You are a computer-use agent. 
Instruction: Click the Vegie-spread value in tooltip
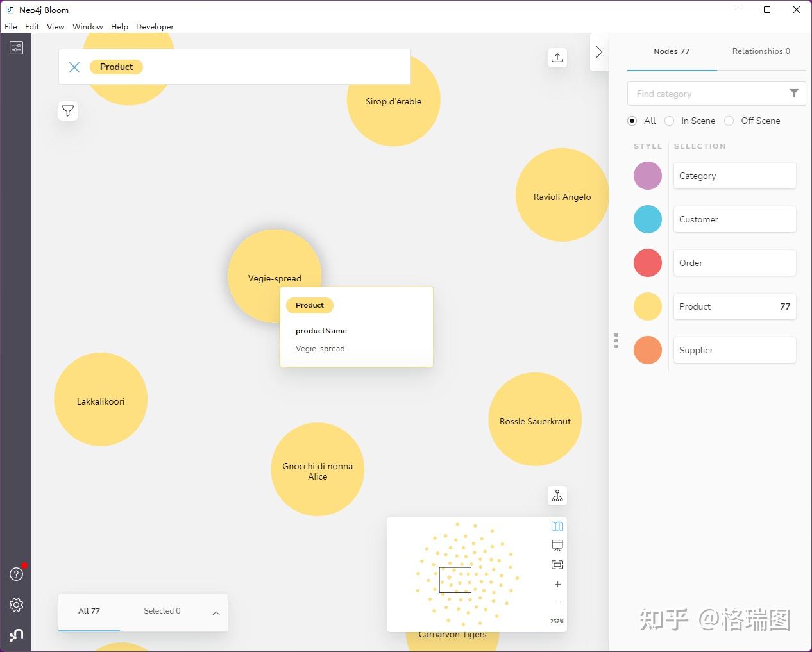[320, 349]
